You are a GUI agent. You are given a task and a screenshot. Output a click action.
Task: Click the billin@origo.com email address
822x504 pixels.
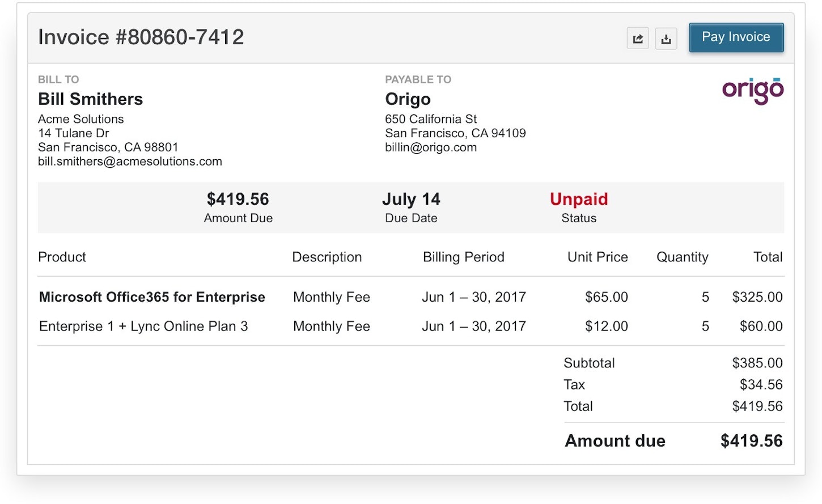(430, 147)
